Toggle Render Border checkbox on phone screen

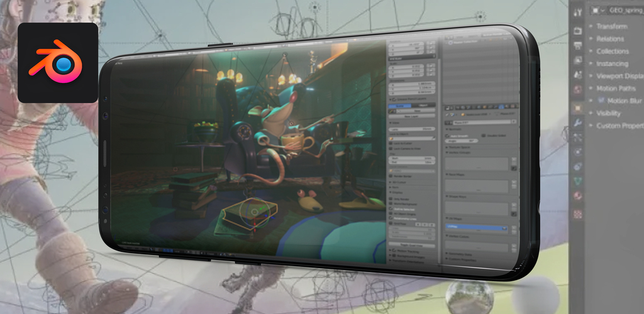point(391,176)
